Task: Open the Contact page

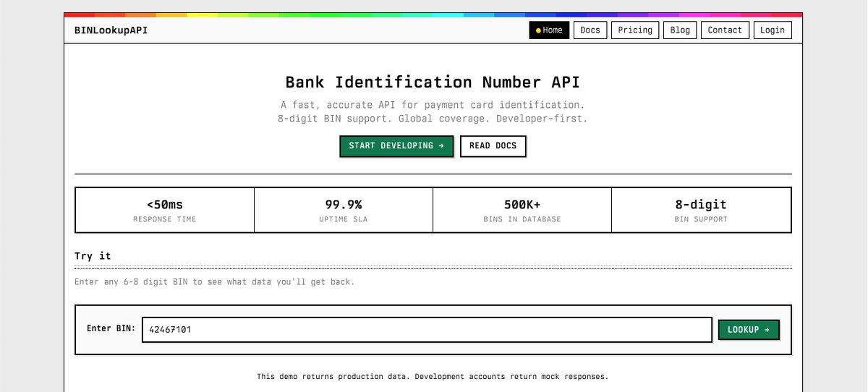Action: tap(725, 30)
